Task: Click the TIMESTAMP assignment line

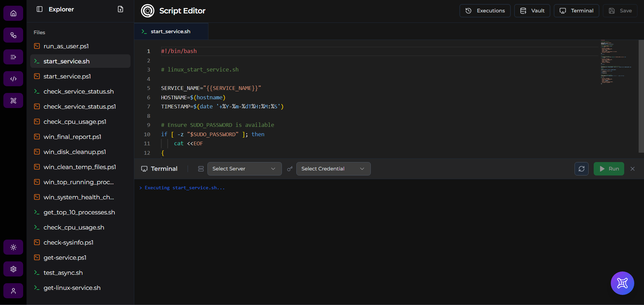Action: [x=222, y=106]
